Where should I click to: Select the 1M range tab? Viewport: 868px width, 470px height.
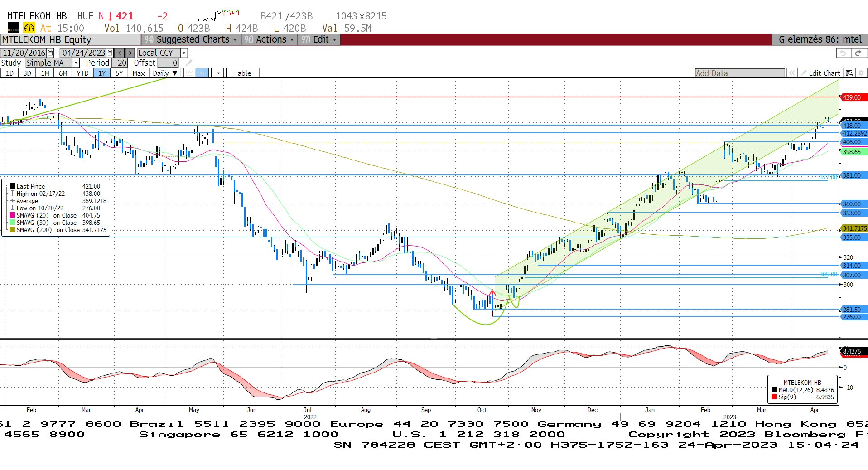(45, 73)
